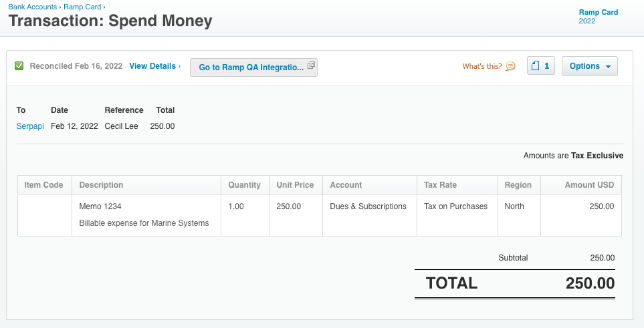Click the date Feb 12, 2022
This screenshot has width=644, height=328.
point(74,126)
